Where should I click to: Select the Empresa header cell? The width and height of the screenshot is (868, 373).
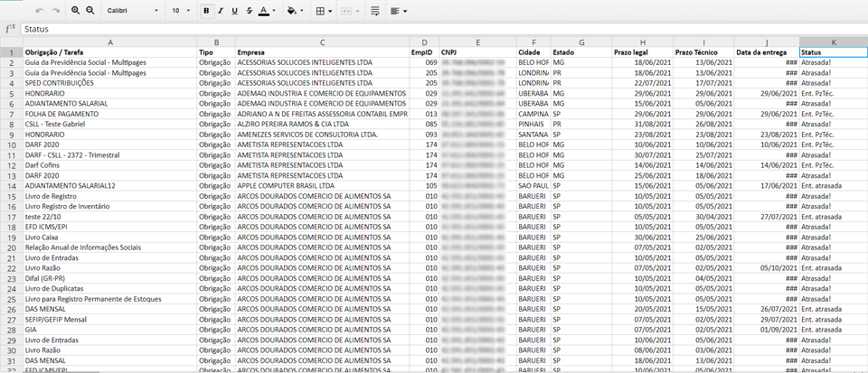coord(322,52)
